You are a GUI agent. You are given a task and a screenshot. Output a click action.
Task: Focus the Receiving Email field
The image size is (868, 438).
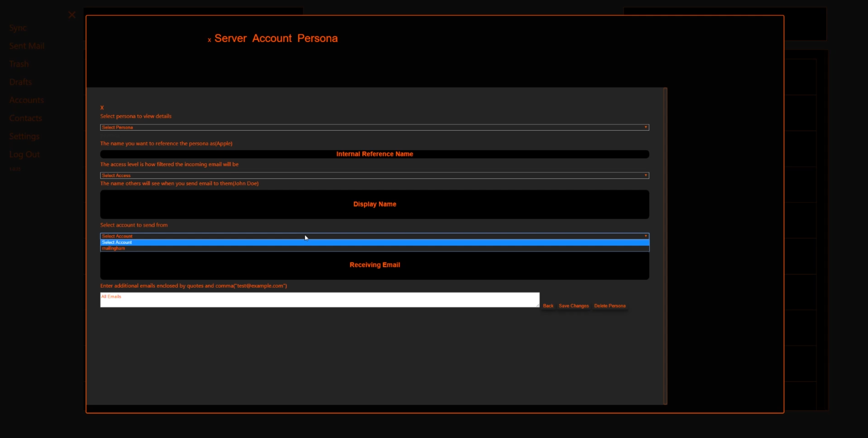[374, 265]
